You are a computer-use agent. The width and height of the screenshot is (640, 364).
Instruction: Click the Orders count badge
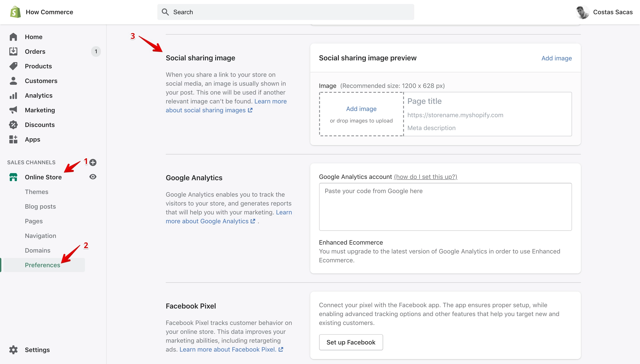click(x=96, y=51)
